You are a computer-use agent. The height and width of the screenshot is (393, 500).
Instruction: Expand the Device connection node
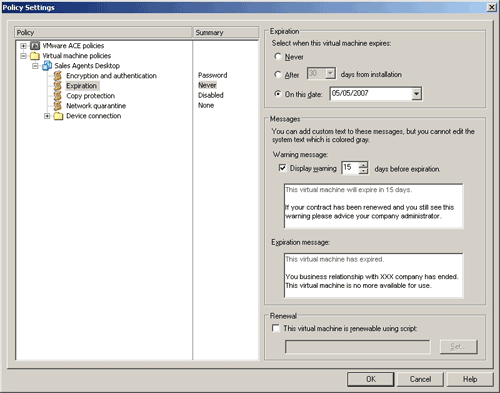47,116
